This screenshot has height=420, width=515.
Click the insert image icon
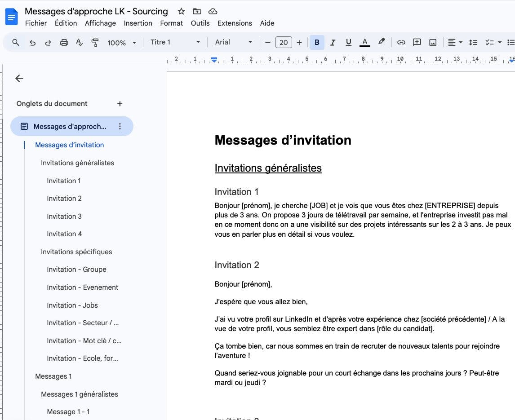point(433,42)
